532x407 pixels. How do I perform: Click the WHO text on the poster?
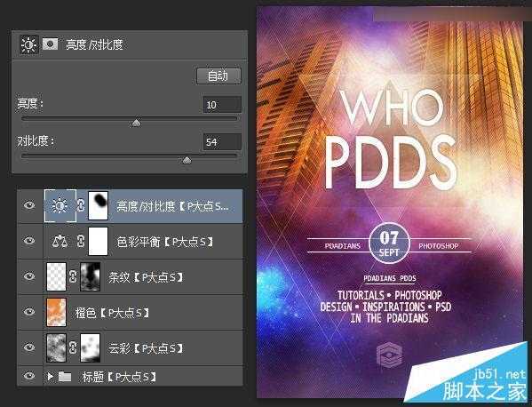393,108
